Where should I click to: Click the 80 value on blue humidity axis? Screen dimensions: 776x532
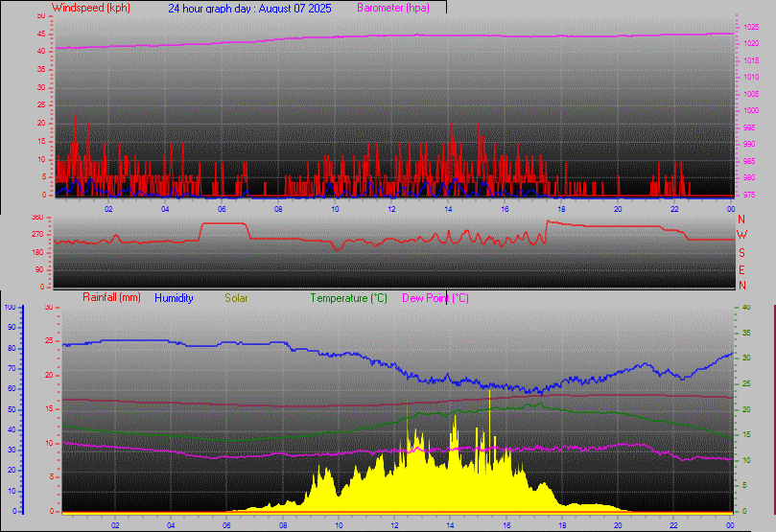coord(12,348)
